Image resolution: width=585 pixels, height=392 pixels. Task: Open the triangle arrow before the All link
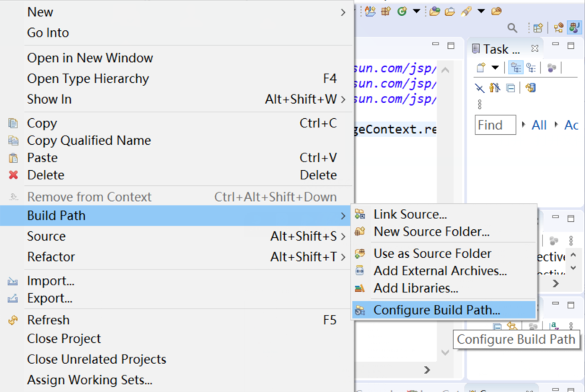524,125
